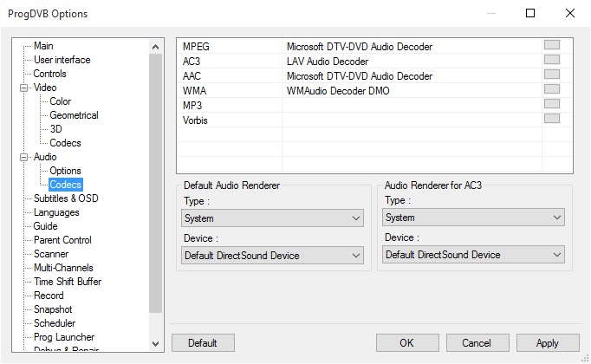Click the WMA row's small button
Viewport: 591px width, 364px height.
551,89
